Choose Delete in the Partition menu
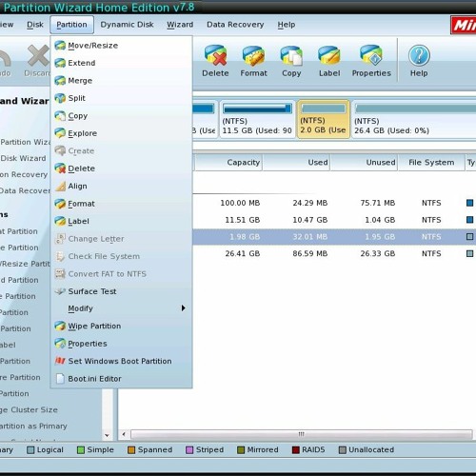This screenshot has width=476, height=476. [121, 169]
